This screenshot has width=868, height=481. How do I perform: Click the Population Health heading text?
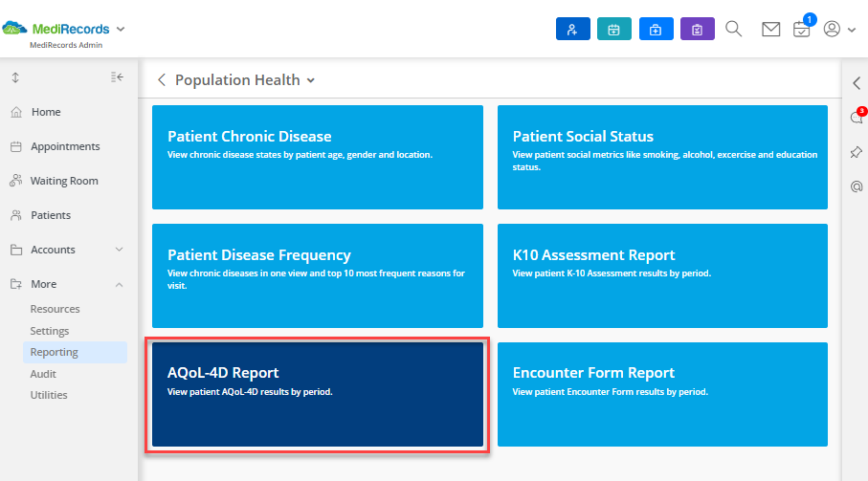coord(237,80)
